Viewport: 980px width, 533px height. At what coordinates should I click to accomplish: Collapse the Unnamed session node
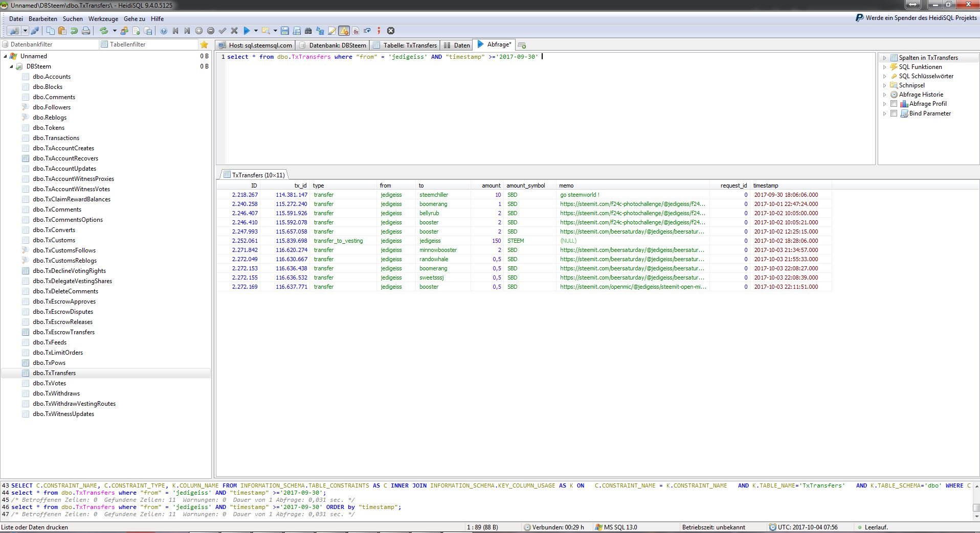pyautogui.click(x=5, y=56)
